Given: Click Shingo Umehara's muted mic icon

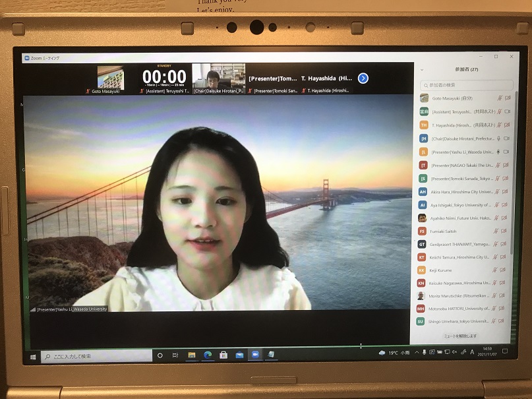Looking at the screenshot, I should click(493, 321).
